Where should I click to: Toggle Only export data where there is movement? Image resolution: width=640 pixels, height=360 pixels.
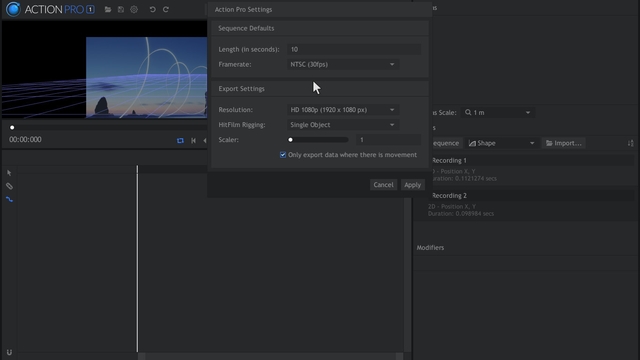point(283,155)
